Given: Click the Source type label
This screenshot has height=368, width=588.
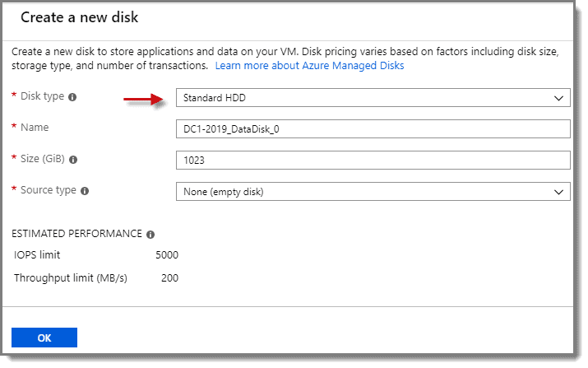Looking at the screenshot, I should click(x=49, y=190).
